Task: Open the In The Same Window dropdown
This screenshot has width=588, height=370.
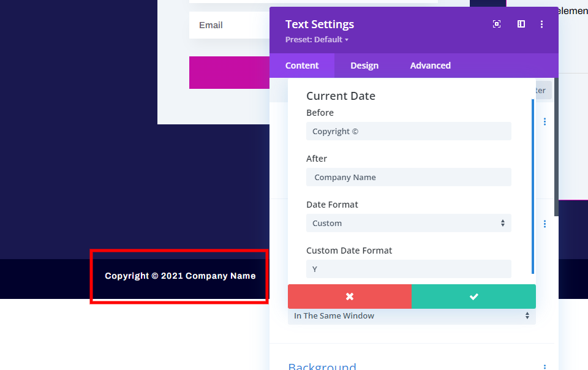Action: click(x=412, y=316)
